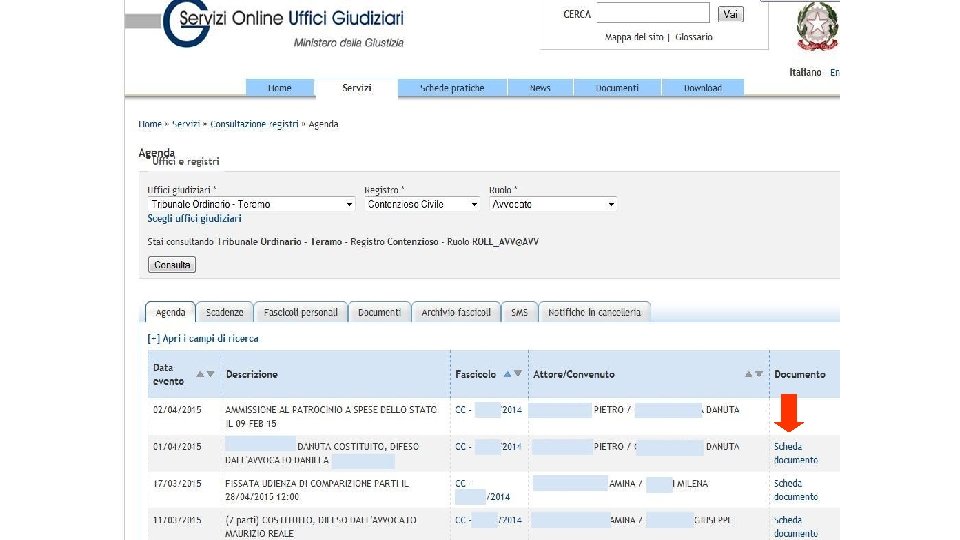Switch to Fascicoli personali tab
The image size is (960, 540).
(301, 312)
